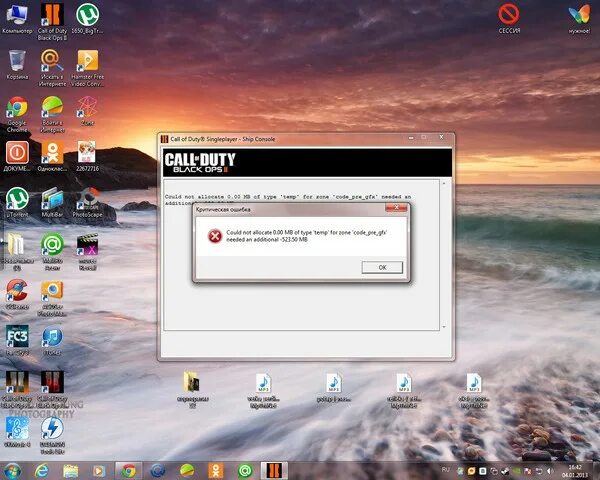600x480 pixels.
Task: Open the Mail.Ru Agent green @ desktop icon
Action: (52, 251)
